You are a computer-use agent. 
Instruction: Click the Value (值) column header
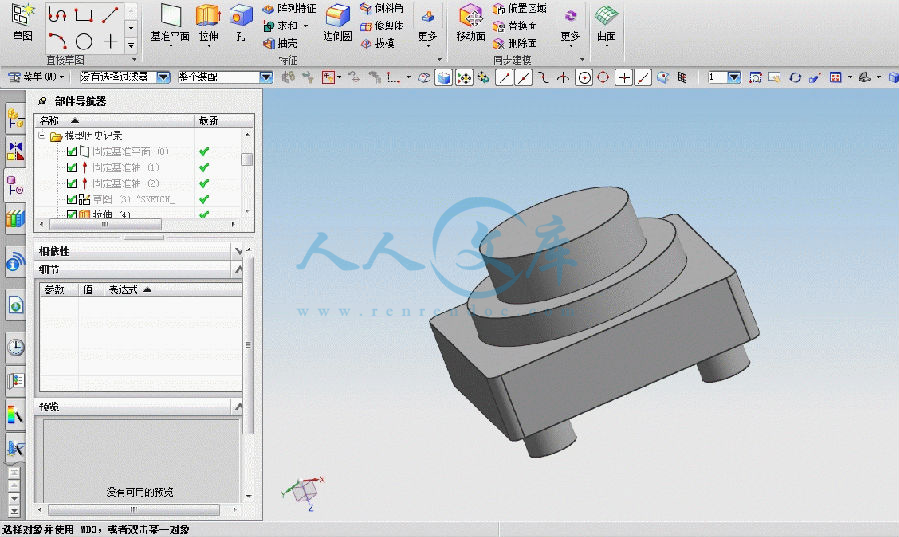tap(88, 290)
